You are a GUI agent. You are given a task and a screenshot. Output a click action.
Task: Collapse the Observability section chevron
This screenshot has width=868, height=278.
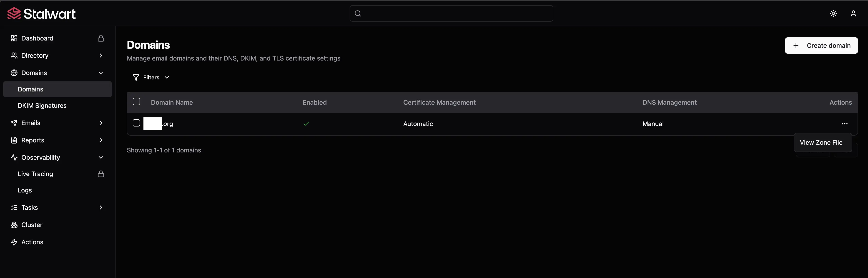point(101,157)
